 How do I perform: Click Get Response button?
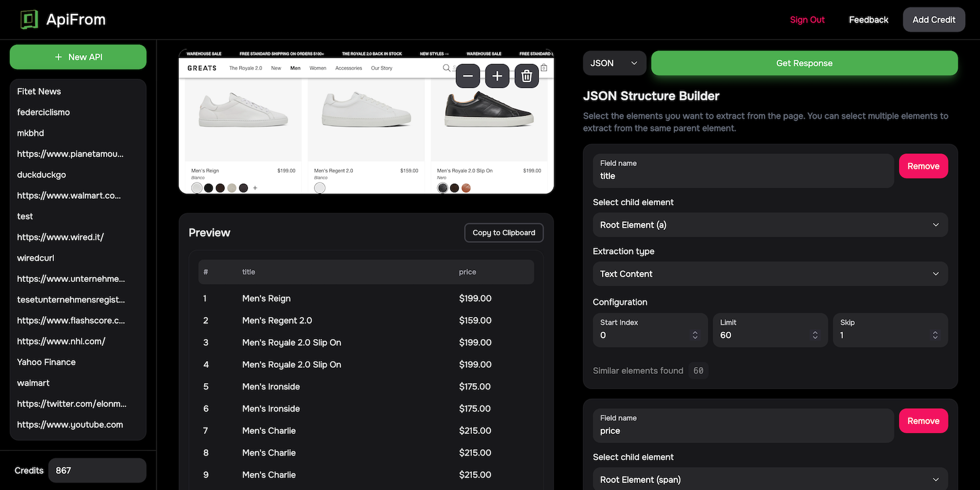[804, 64]
